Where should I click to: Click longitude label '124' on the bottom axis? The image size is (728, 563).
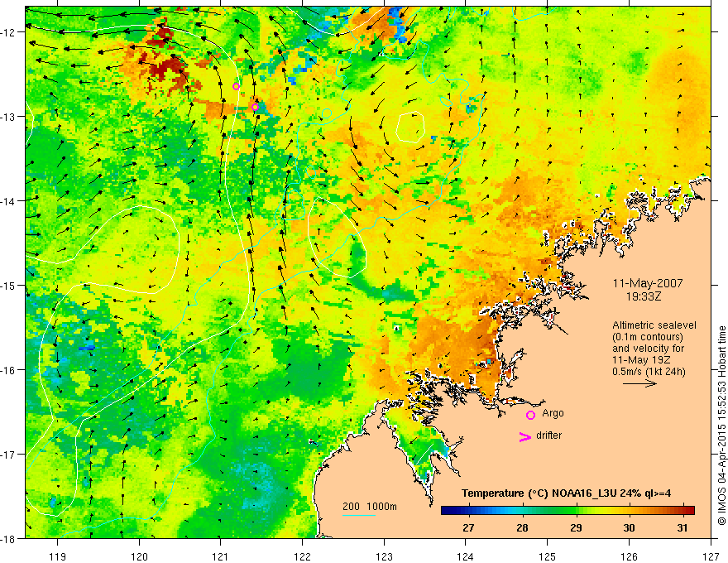(466, 556)
